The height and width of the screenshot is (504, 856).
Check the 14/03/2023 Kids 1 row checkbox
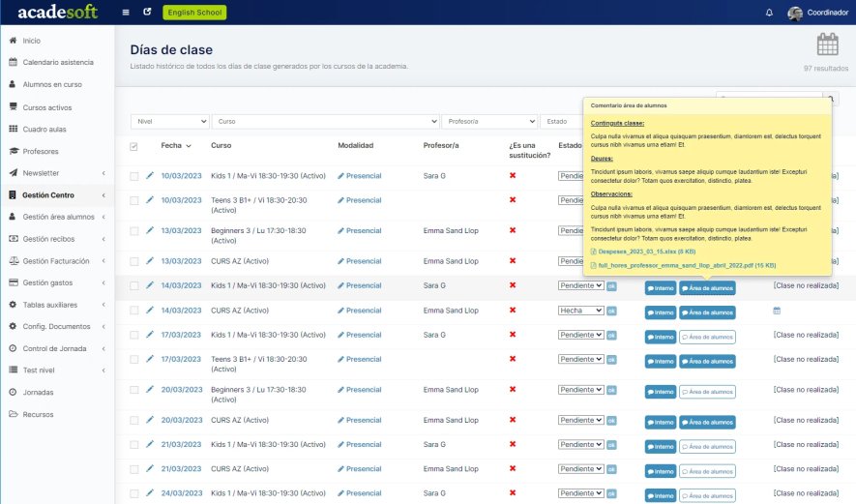[x=133, y=286]
